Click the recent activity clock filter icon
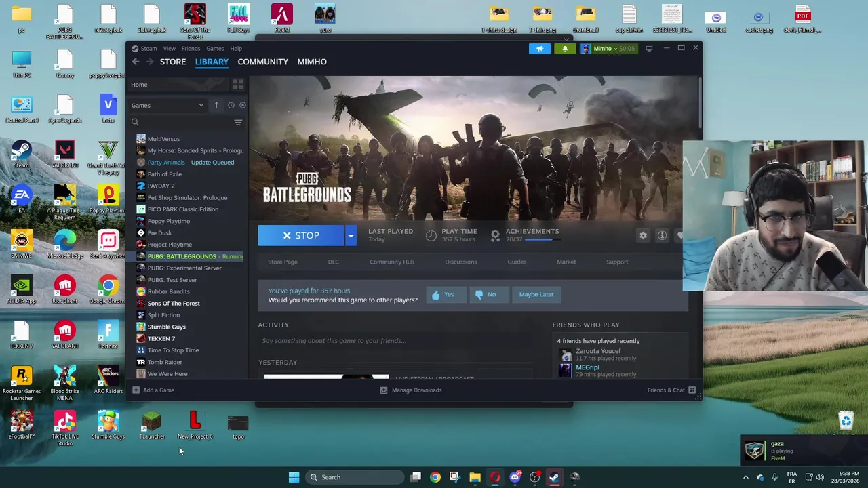Image resolution: width=868 pixels, height=488 pixels. 231,105
